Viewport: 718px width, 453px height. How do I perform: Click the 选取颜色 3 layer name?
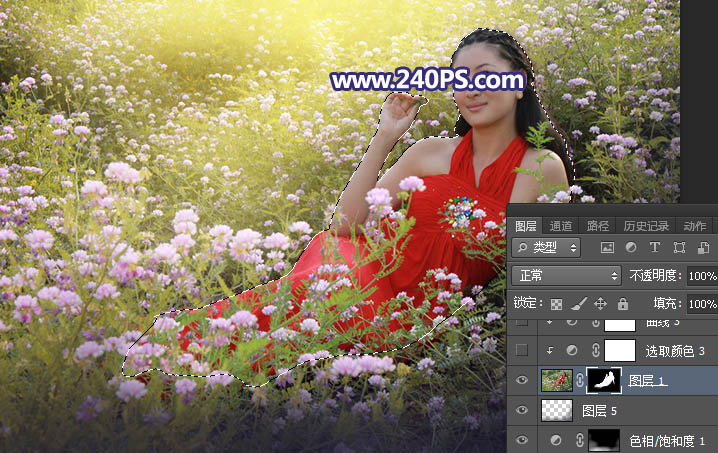tap(675, 351)
